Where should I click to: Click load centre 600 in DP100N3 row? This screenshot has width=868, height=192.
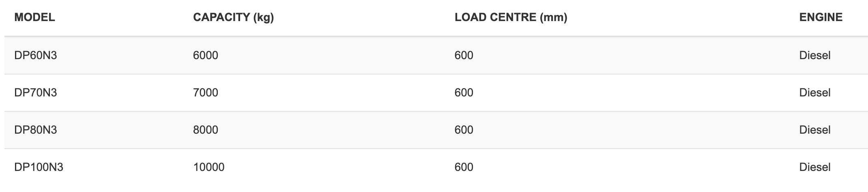tap(464, 167)
